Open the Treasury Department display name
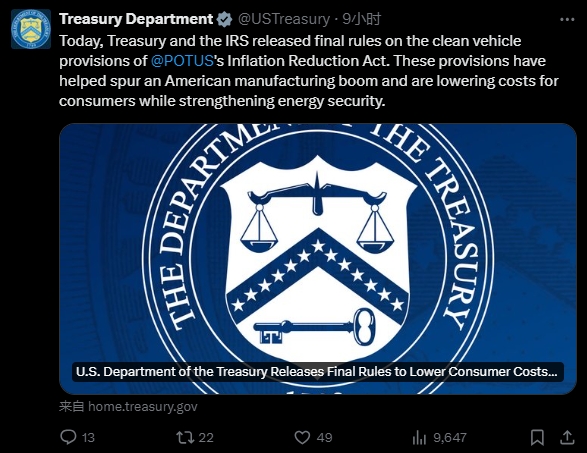The width and height of the screenshot is (587, 453). (136, 19)
